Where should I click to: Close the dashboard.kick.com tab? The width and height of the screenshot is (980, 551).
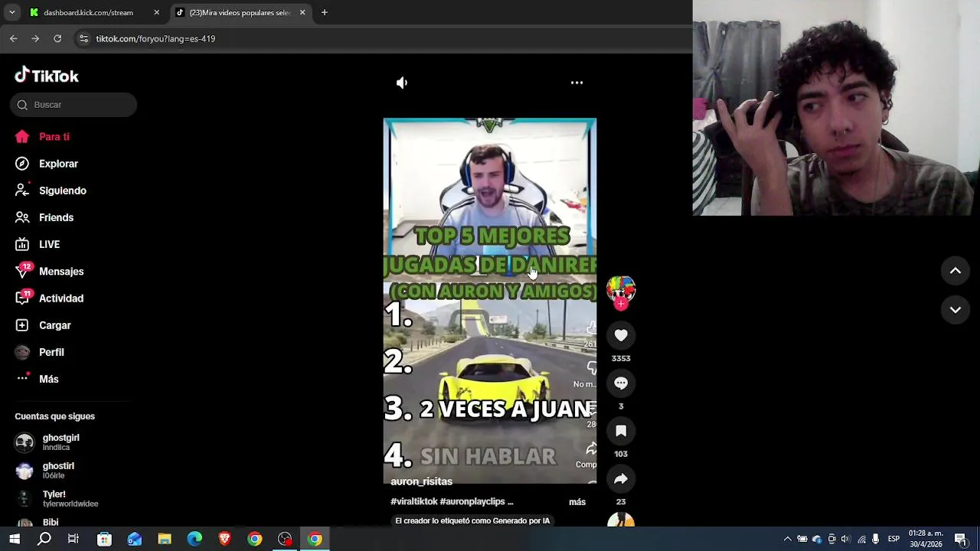(x=156, y=12)
